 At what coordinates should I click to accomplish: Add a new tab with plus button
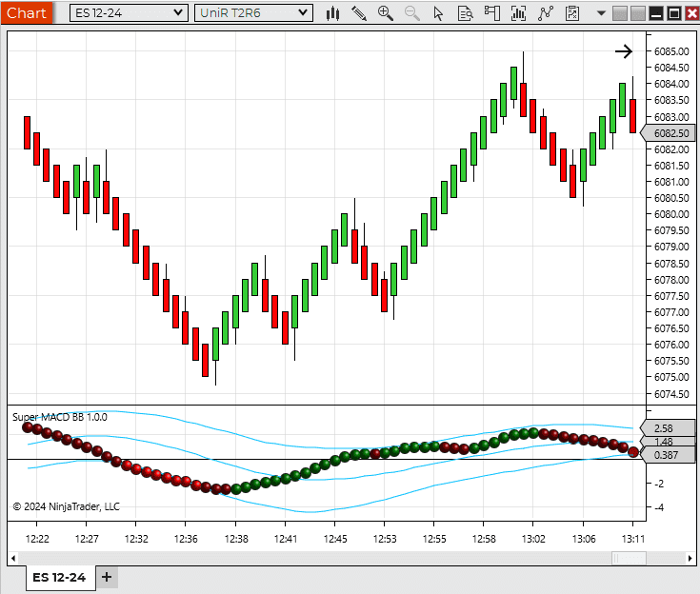click(x=107, y=577)
